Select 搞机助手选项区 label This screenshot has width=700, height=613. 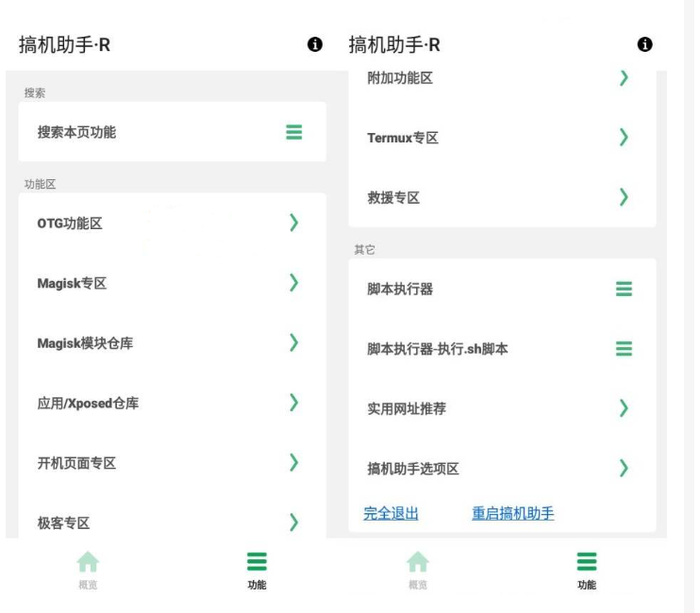[413, 469]
